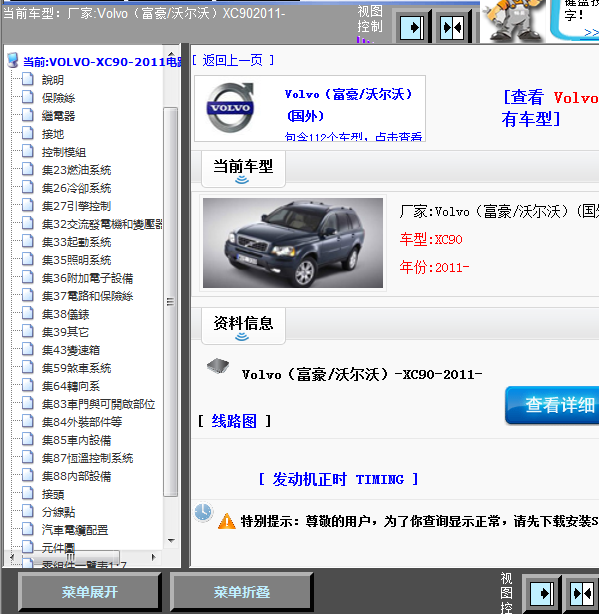Screen dimensions: 599x614
Task: Click bottom view control right-arrow icon
Action: coord(542,593)
